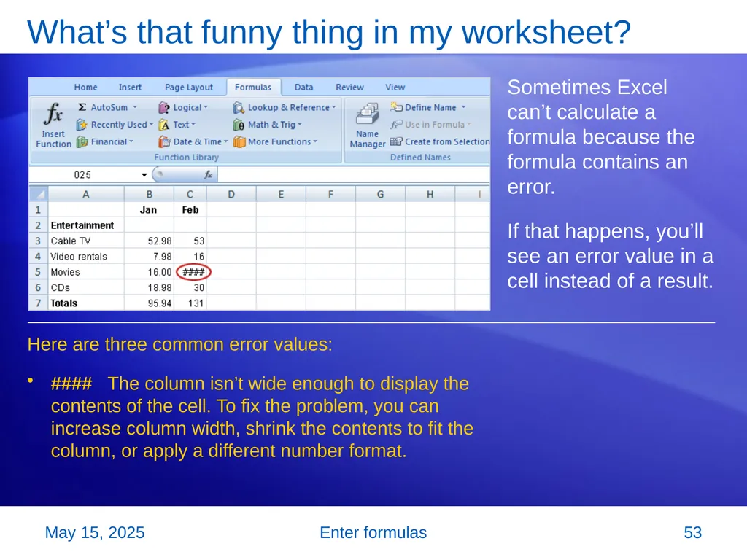Switch to the Data tab
747x560 pixels.
point(304,87)
